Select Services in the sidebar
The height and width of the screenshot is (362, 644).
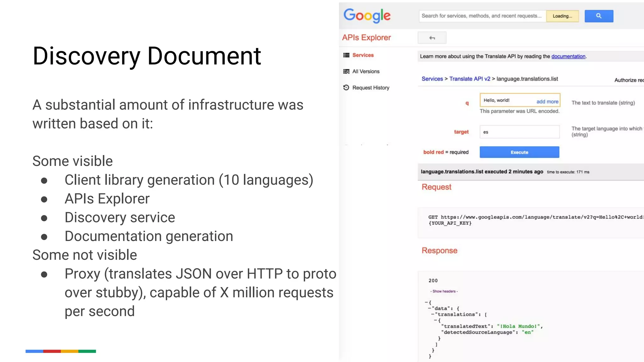(363, 55)
